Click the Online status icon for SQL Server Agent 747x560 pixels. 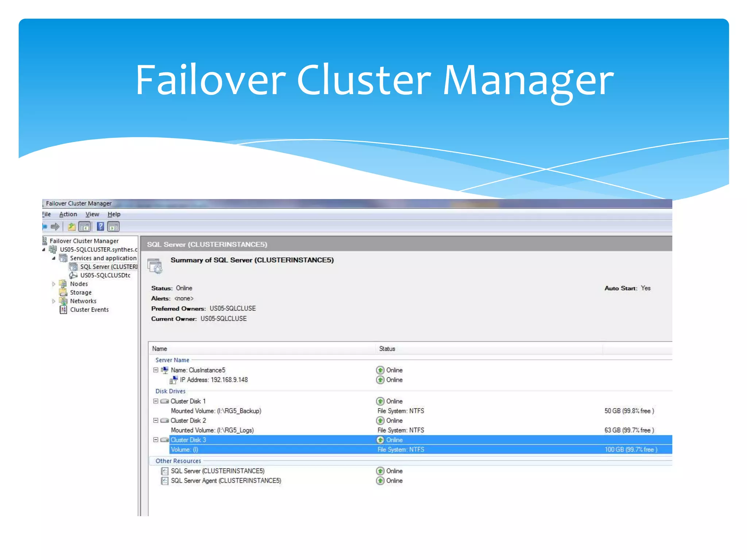tap(380, 481)
